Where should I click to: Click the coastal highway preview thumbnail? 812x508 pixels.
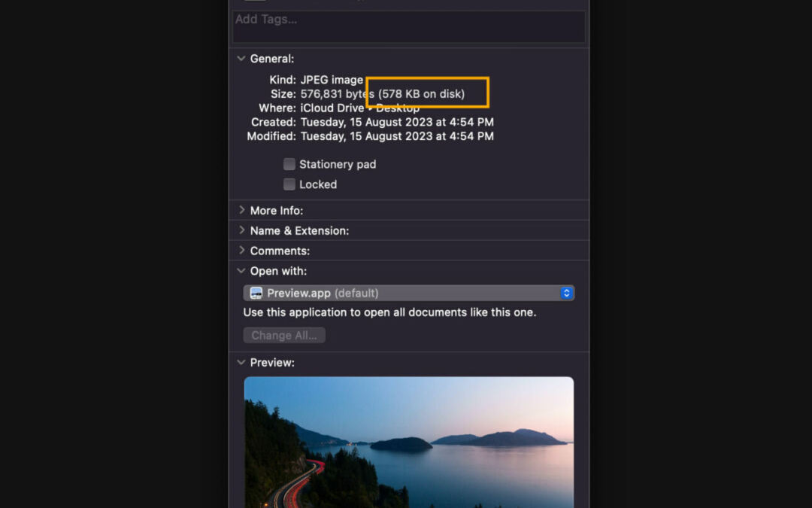click(408, 443)
